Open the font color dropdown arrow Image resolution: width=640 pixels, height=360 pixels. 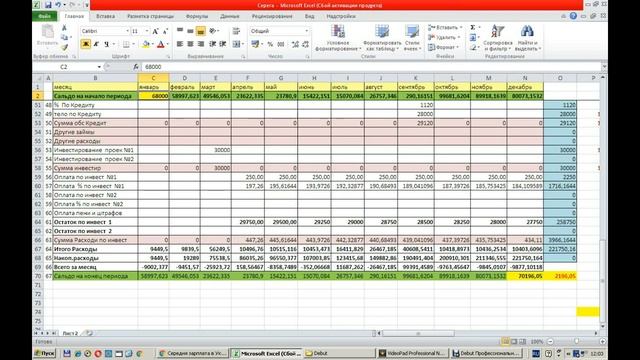[167, 44]
